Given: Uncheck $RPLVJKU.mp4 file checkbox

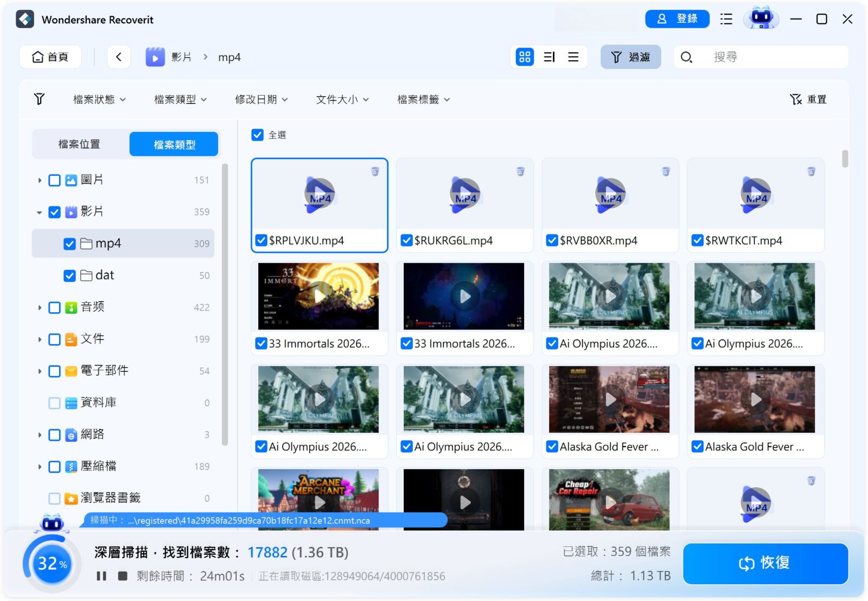Looking at the screenshot, I should pyautogui.click(x=261, y=240).
